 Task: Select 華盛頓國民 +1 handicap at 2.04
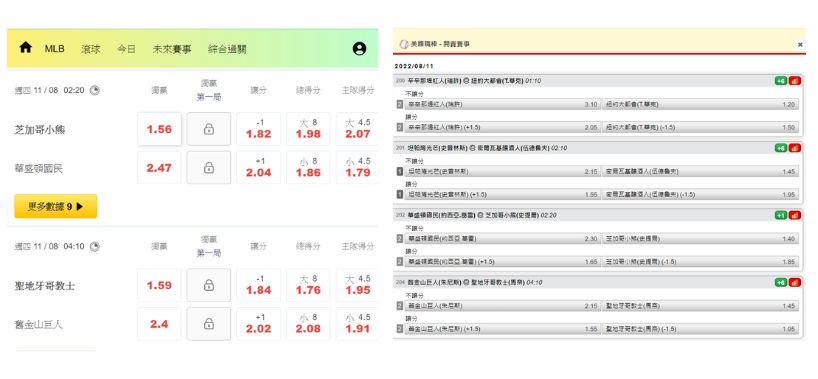[259, 168]
